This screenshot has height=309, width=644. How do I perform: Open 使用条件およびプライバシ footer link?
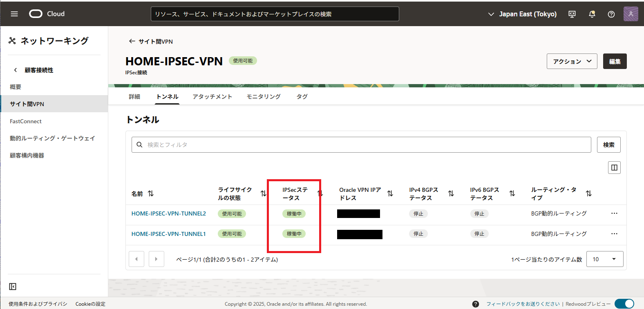click(38, 304)
